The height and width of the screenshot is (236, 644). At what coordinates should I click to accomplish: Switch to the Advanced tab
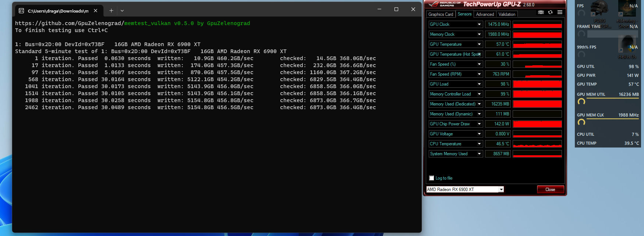(485, 14)
